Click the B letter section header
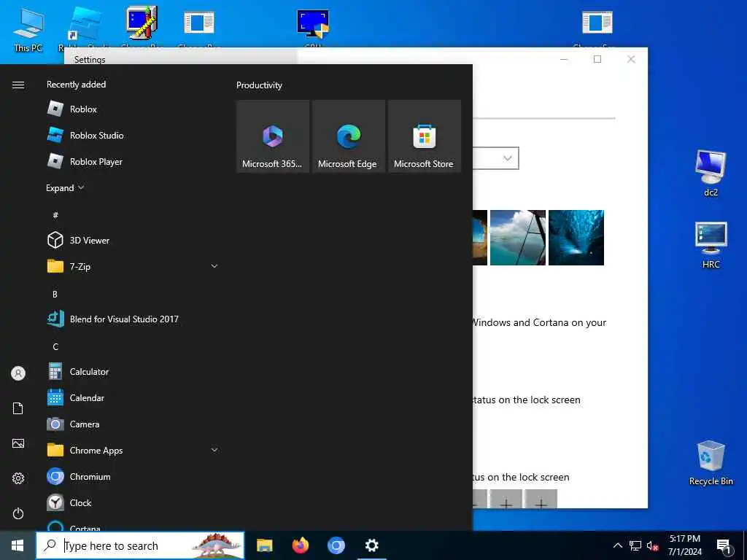Screen dimensions: 747x560 pos(55,295)
